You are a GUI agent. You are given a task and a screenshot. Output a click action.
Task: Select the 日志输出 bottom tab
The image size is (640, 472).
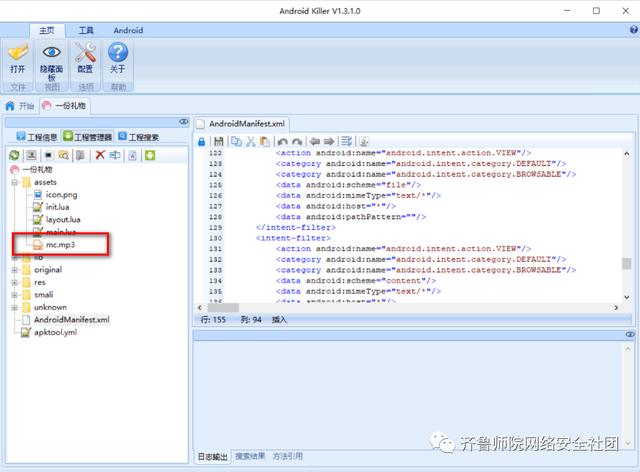pyautogui.click(x=212, y=456)
